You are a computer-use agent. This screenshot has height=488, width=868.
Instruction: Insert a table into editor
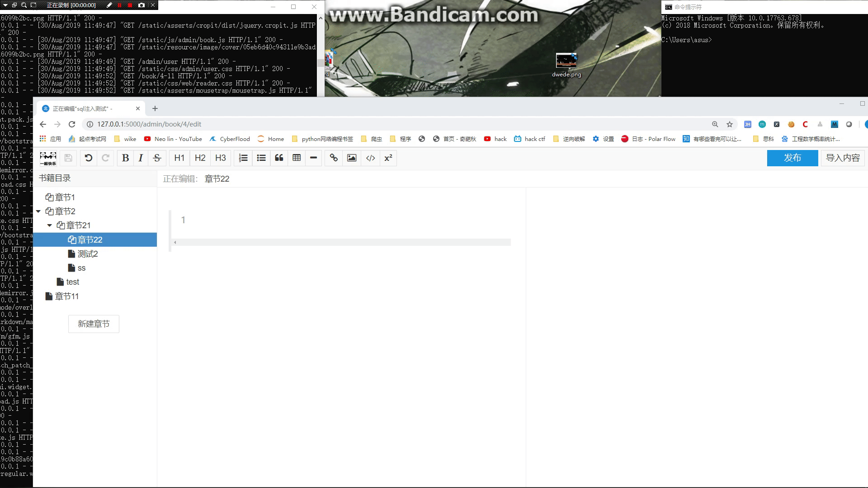click(297, 158)
